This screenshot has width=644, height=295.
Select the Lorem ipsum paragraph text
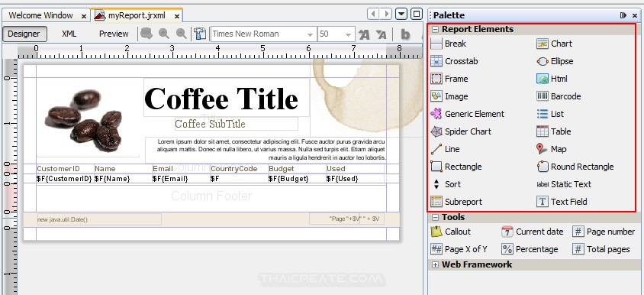click(x=266, y=149)
